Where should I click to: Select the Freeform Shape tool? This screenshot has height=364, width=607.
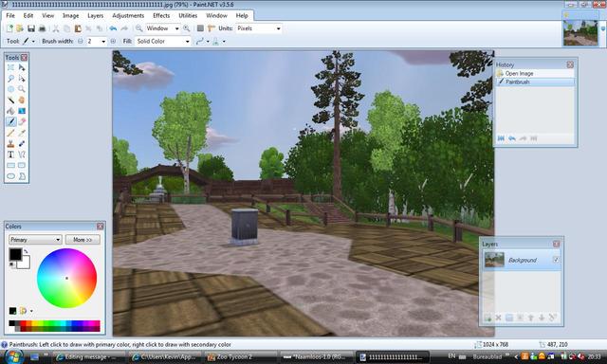click(x=22, y=176)
